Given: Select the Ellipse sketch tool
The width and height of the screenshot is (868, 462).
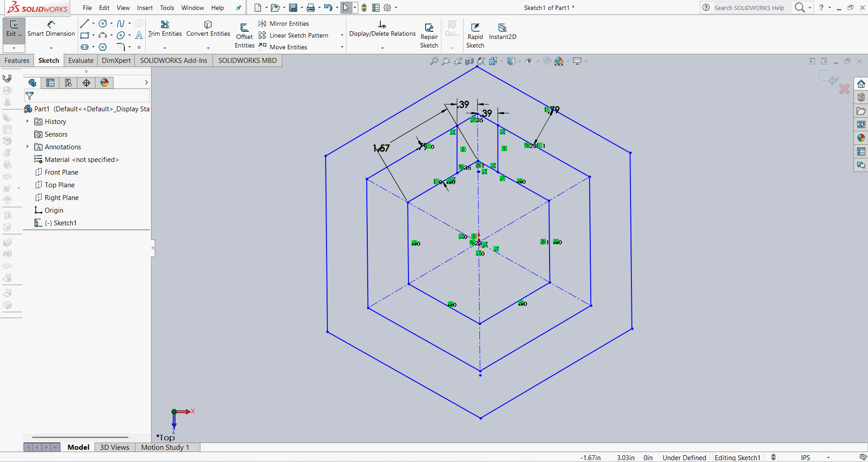Looking at the screenshot, I should [x=121, y=35].
